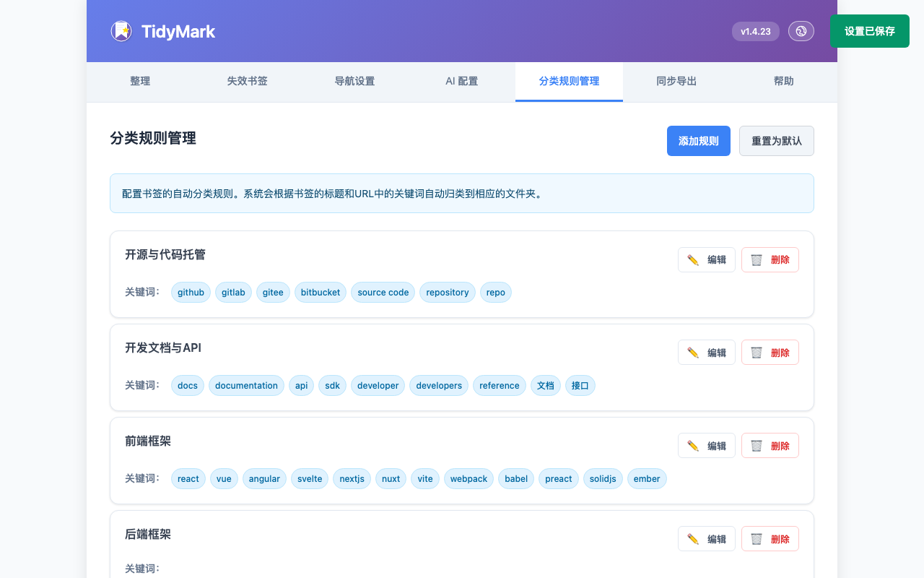Click trash icon for 后端框架 rule

click(757, 539)
